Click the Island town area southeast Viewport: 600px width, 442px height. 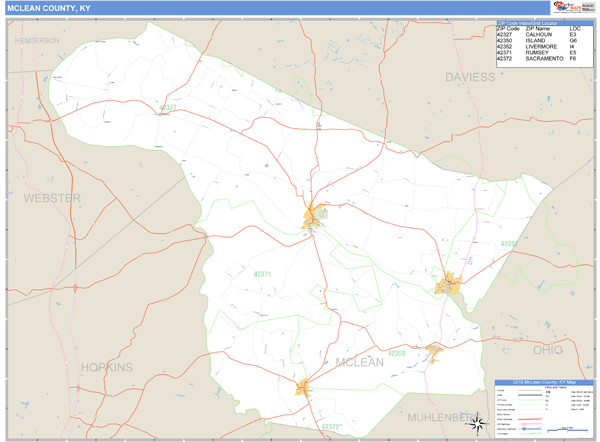coord(434,352)
